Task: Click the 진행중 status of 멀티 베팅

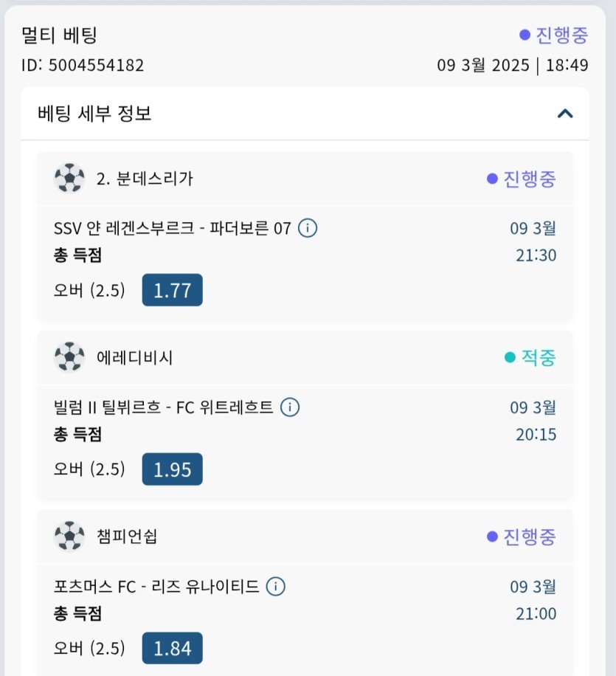Action: click(x=553, y=35)
